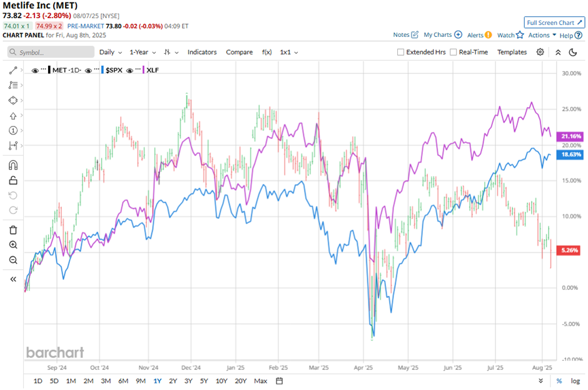The width and height of the screenshot is (588, 390).
Task: Click the Help question mark icon
Action: point(579,35)
